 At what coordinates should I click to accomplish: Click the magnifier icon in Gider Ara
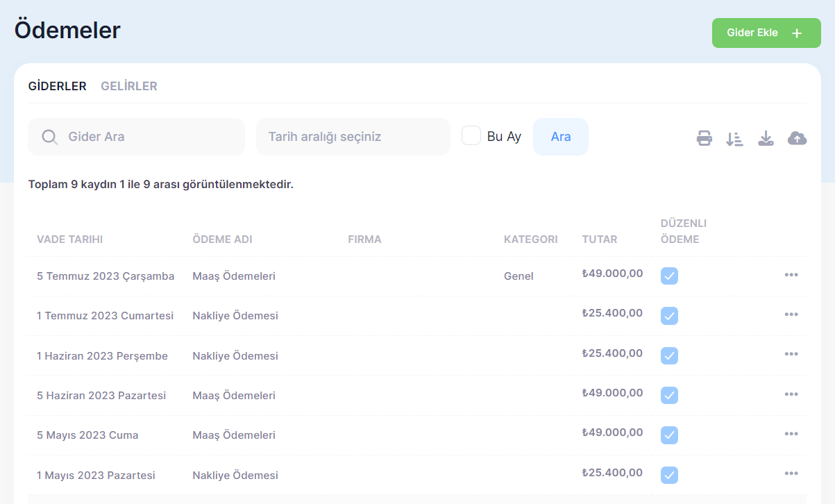(49, 137)
